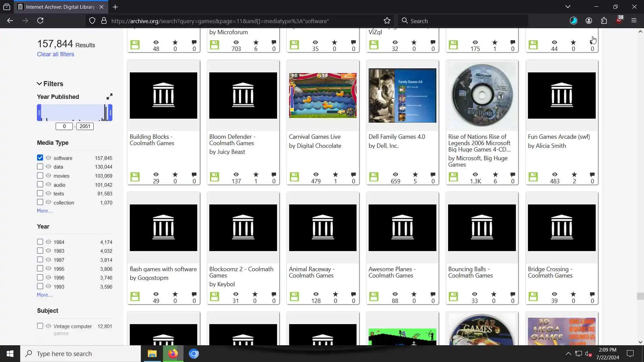Open the Firefox account profile icon
Image resolution: width=644 pixels, height=362 pixels.
coord(589,21)
